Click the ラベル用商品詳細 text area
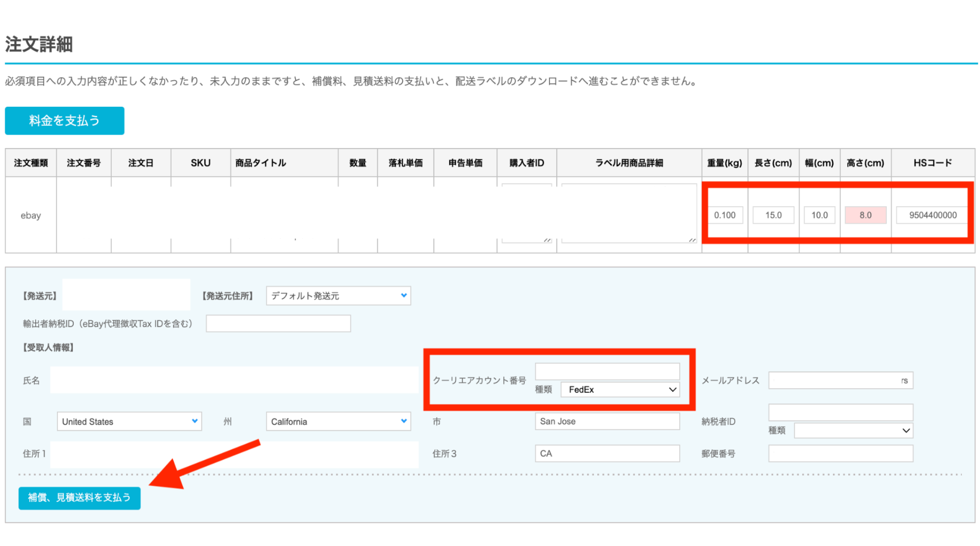 pyautogui.click(x=629, y=213)
